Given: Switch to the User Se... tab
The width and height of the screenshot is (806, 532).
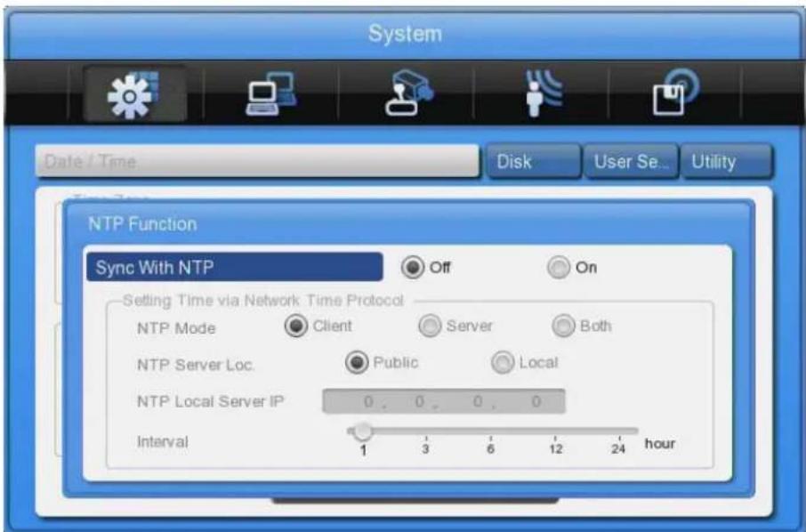Looking at the screenshot, I should pos(631,161).
